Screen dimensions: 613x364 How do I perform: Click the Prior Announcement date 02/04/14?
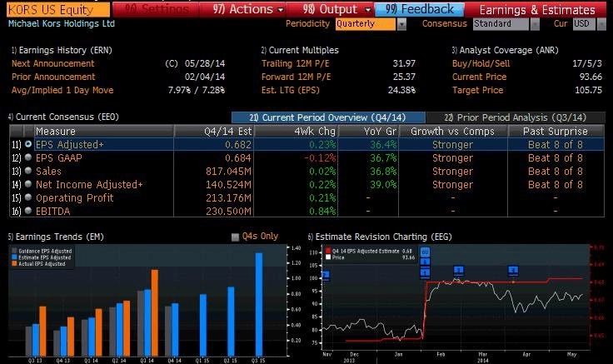[x=205, y=77]
